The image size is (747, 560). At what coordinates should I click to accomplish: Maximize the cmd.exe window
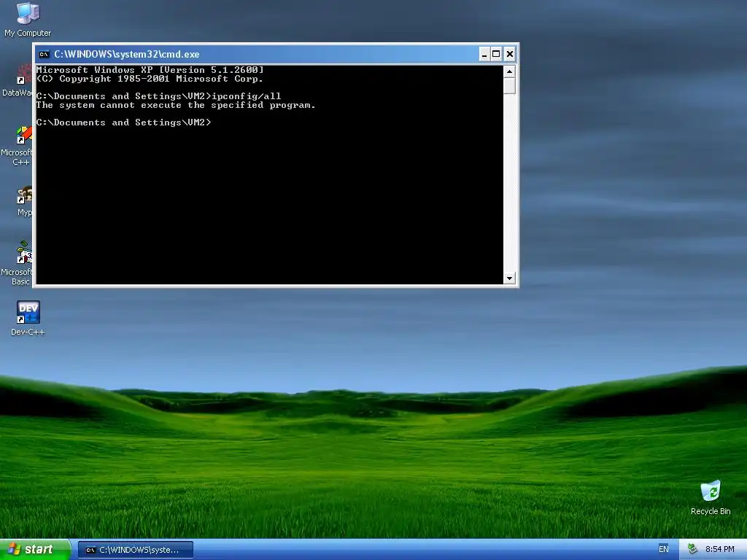point(496,54)
